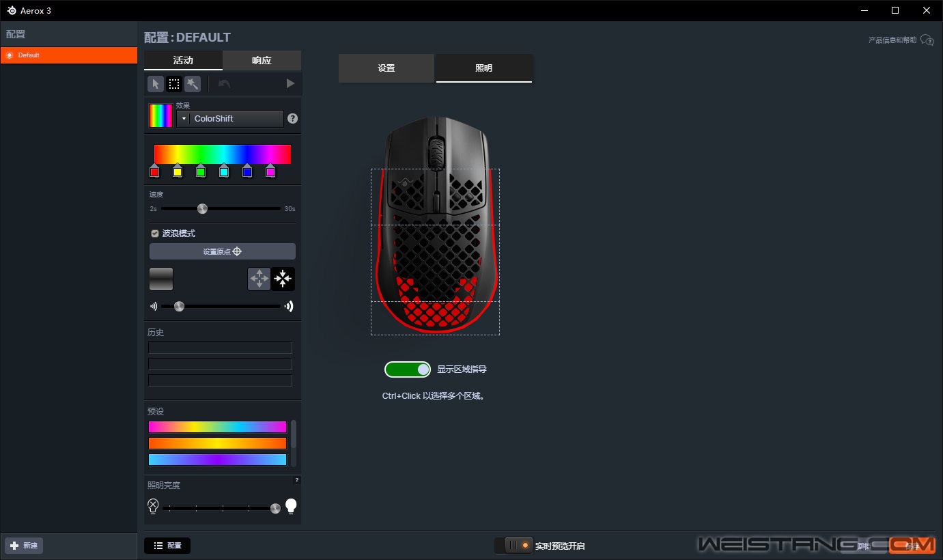This screenshot has height=560, width=943.
Task: Open the rainbow effect color preview swatch
Action: click(161, 115)
